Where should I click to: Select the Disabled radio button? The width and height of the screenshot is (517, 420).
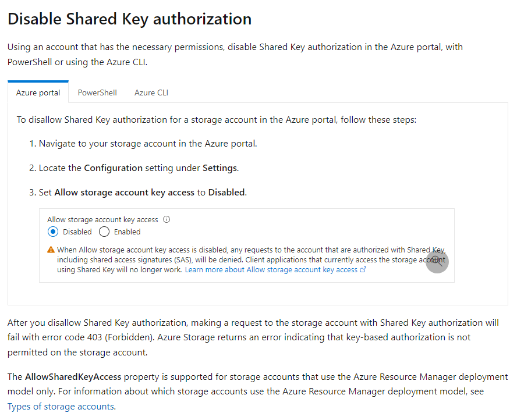click(x=53, y=232)
